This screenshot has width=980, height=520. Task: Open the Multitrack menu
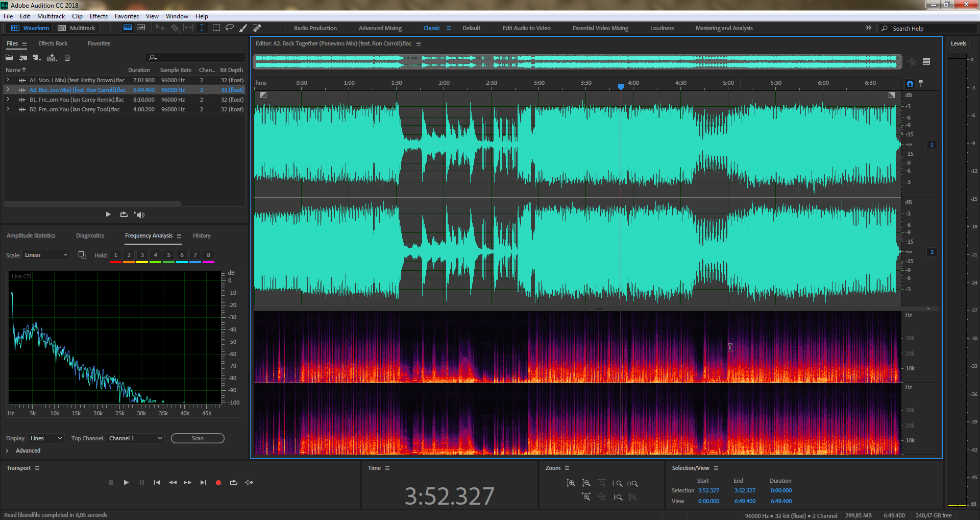tap(51, 16)
